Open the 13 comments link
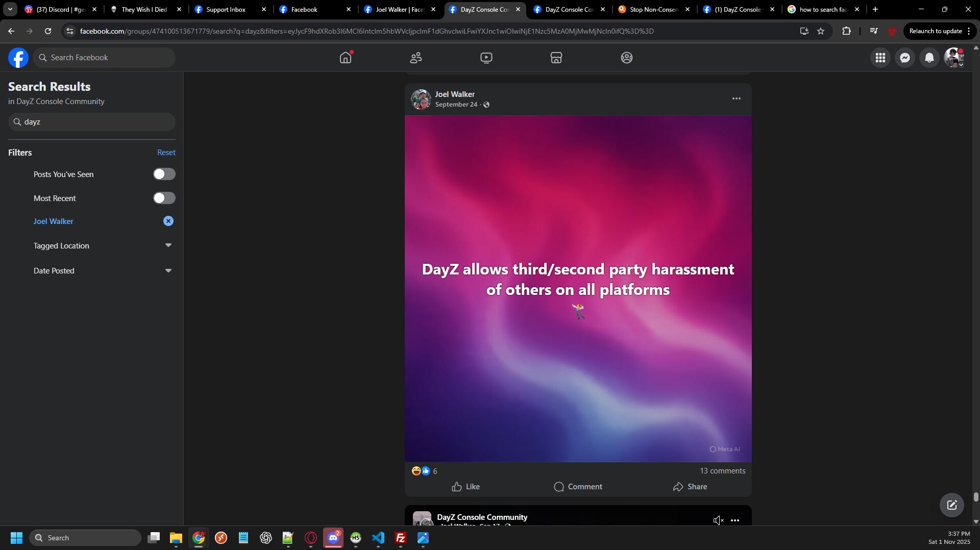980x550 pixels. point(722,471)
